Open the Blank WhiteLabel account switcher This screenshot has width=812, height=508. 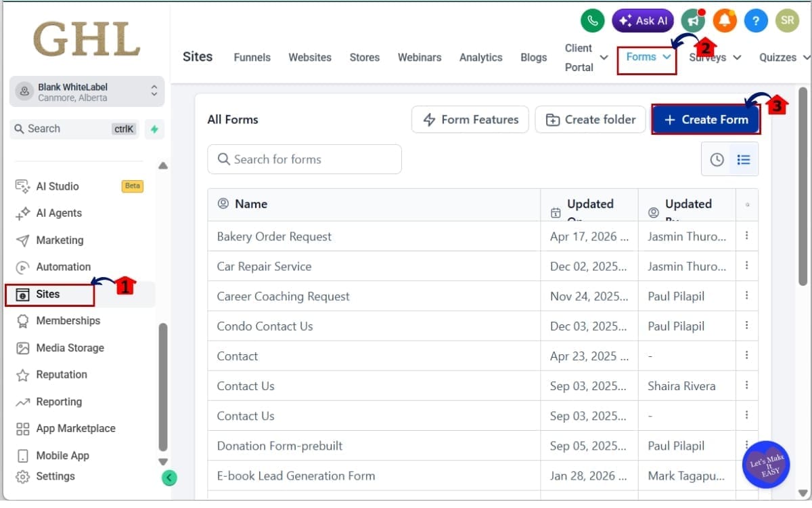(x=87, y=91)
